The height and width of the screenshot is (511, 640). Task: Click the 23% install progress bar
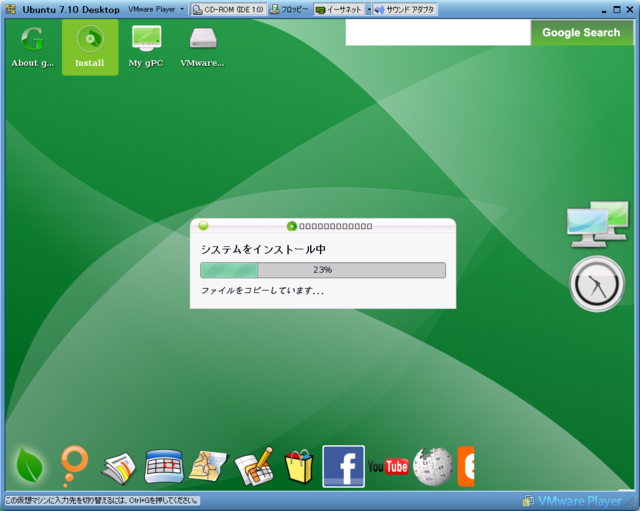point(323,270)
